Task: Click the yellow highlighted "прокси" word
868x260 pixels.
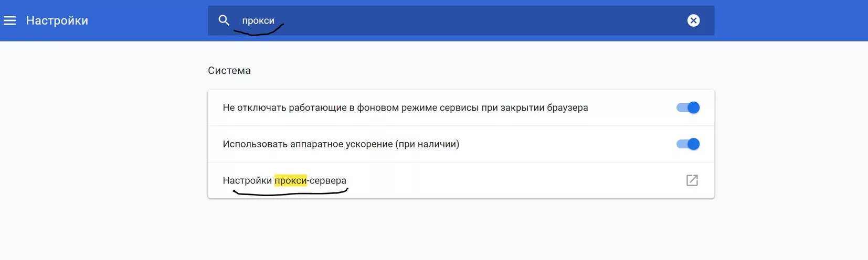Action: point(290,180)
